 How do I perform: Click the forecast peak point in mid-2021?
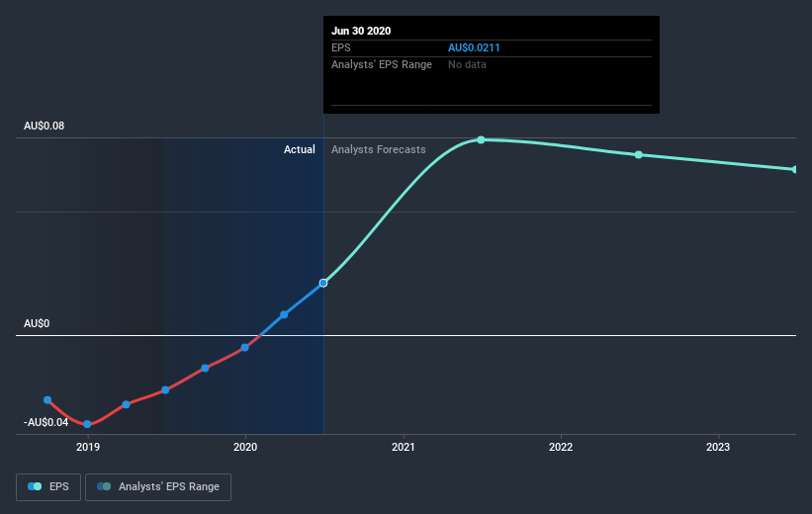tap(481, 139)
